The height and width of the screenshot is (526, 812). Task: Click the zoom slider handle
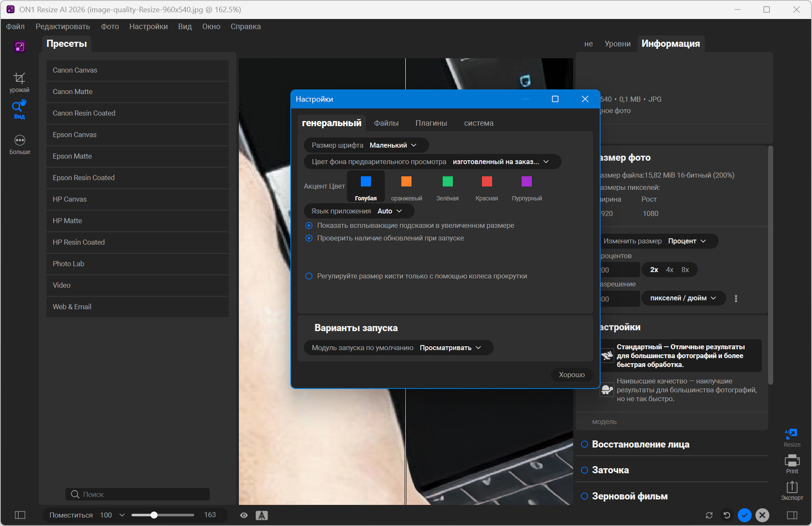(154, 515)
